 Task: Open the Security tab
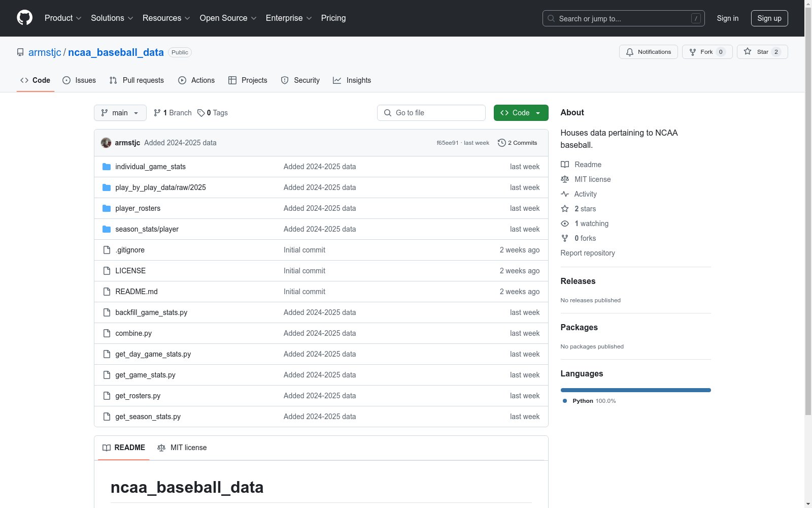[x=300, y=80]
